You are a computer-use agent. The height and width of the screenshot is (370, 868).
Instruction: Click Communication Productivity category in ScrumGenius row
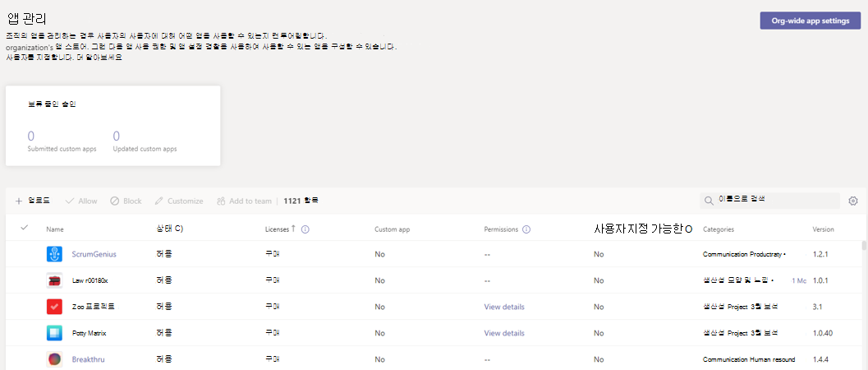[745, 254]
